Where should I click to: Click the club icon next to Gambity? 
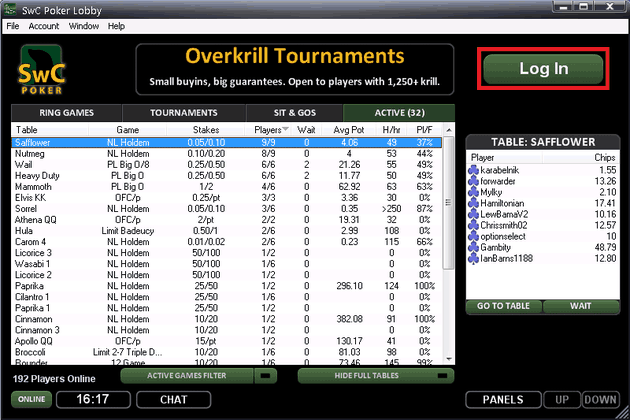click(x=473, y=247)
